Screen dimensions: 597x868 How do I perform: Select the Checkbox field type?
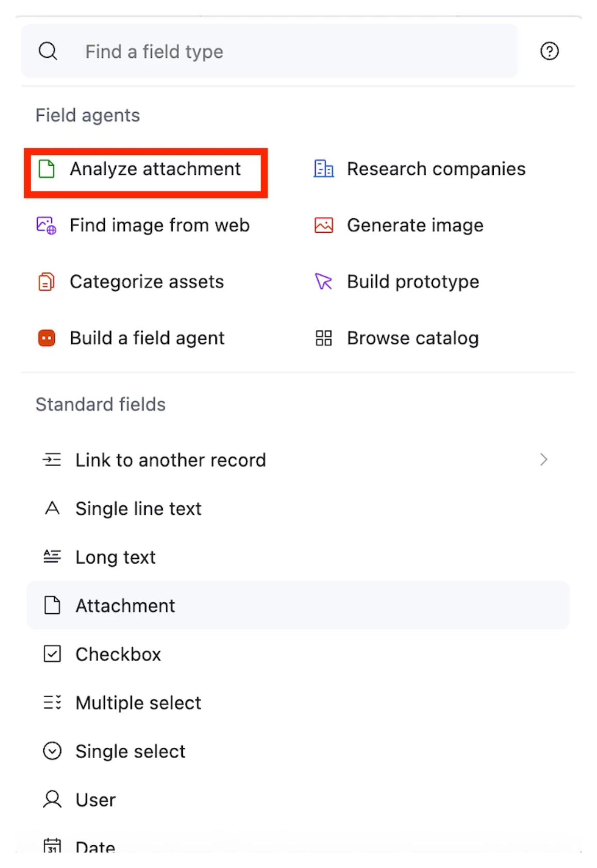point(118,654)
